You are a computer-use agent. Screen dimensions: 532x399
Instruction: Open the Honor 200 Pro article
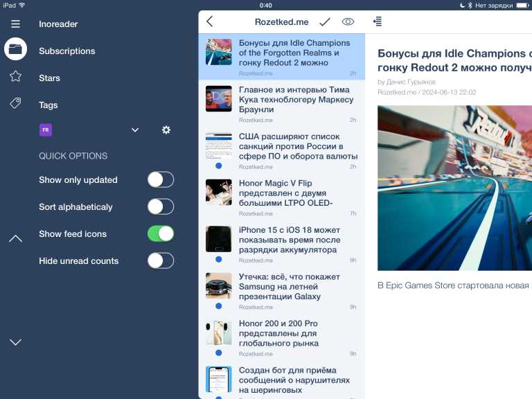click(x=282, y=337)
